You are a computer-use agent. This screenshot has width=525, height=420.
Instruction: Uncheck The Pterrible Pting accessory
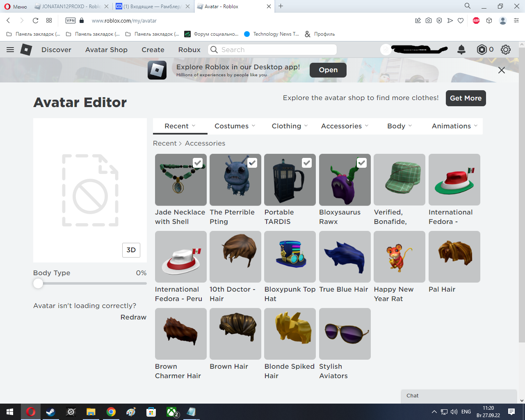(252, 163)
